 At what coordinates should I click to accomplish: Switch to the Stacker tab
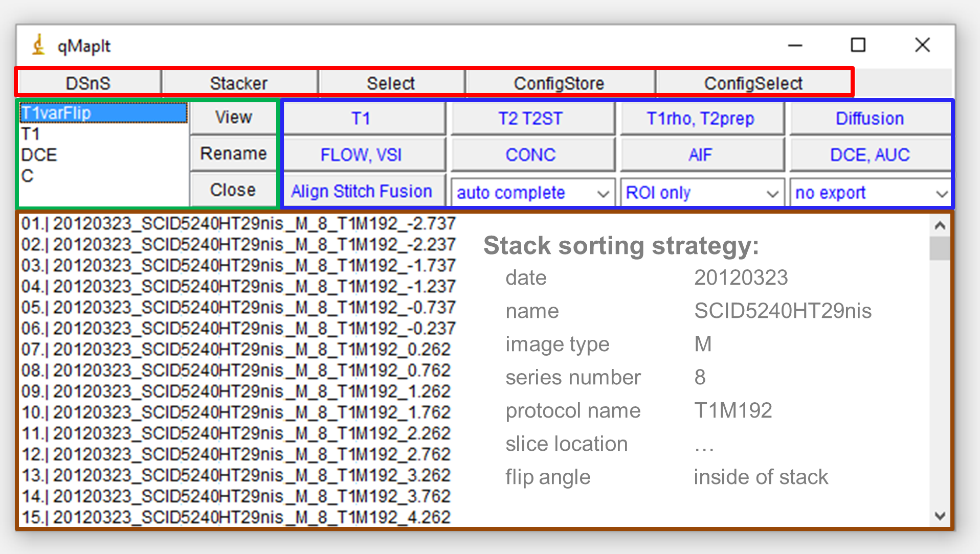(x=238, y=83)
